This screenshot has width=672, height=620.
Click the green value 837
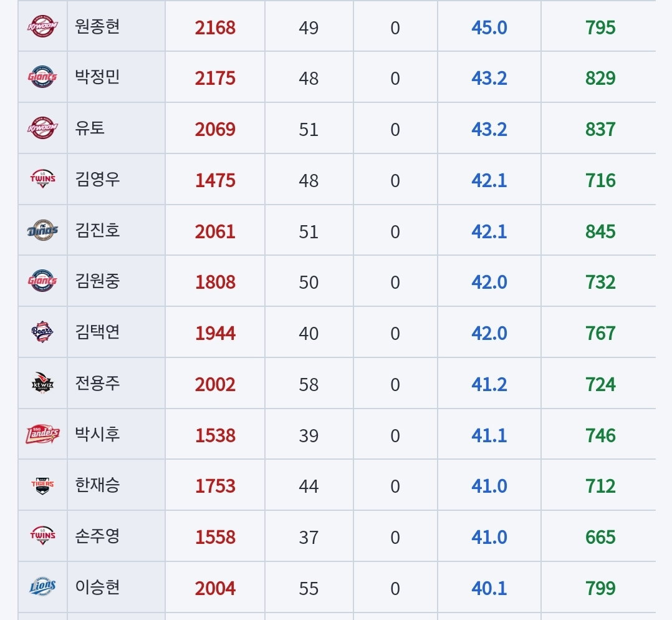pyautogui.click(x=600, y=130)
